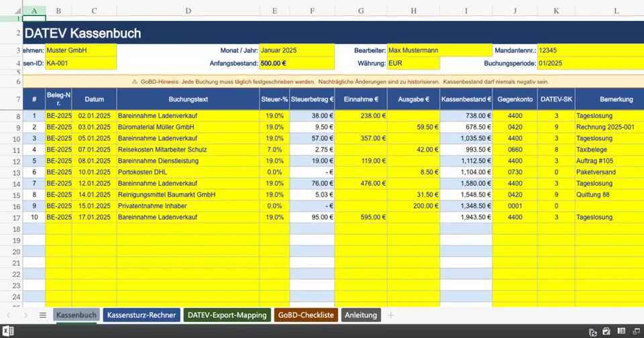Click the Mandantennr. 12345 cell
This screenshot has width=644, height=338.
tap(590, 50)
